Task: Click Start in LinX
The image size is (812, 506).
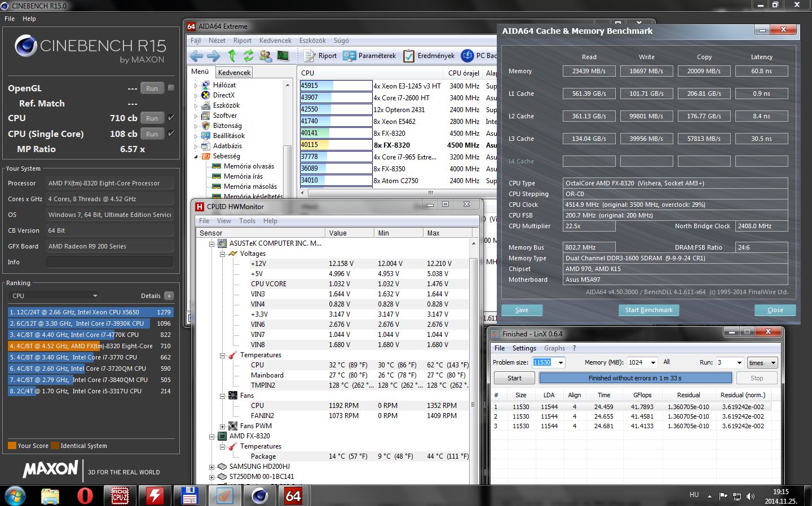Action: click(x=514, y=378)
